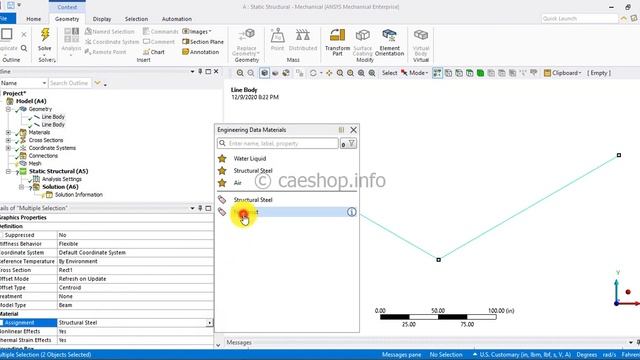Click the pan view icon
The width and height of the screenshot is (640, 360).
(x=329, y=73)
